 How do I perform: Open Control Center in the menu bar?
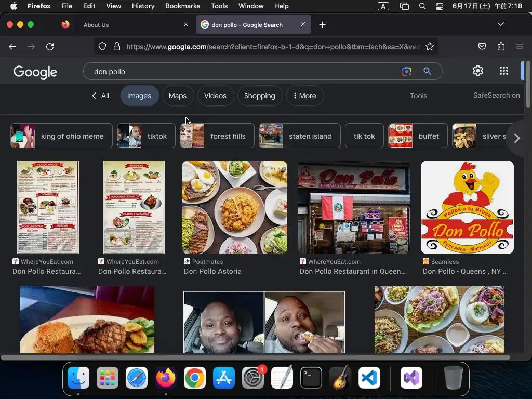point(440,6)
